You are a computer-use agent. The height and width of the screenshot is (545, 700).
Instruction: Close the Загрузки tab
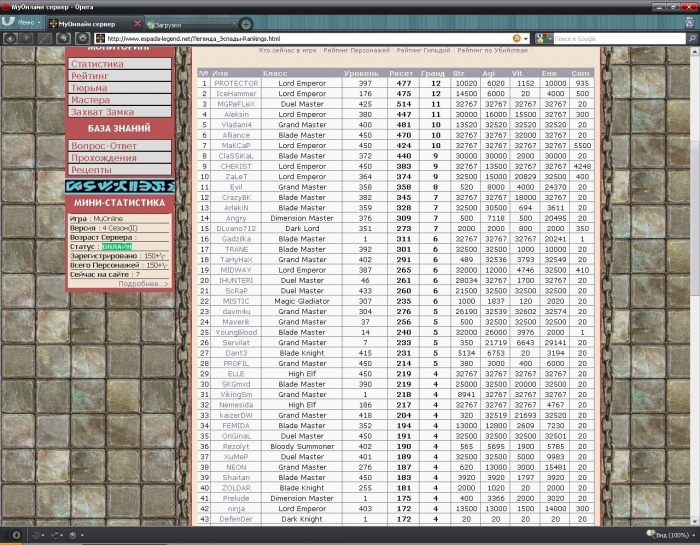pos(232,22)
